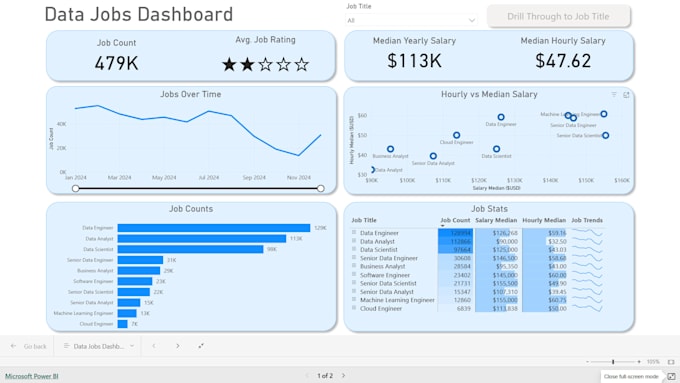The width and height of the screenshot is (680, 383).
Task: Click the zoom slider handle in status bar
Action: 613,362
